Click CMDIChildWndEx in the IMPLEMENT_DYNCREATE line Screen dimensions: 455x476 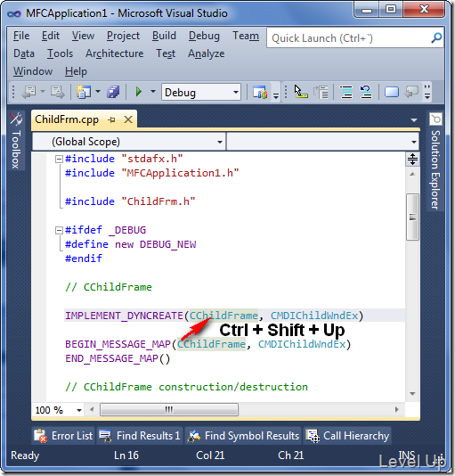click(x=314, y=316)
